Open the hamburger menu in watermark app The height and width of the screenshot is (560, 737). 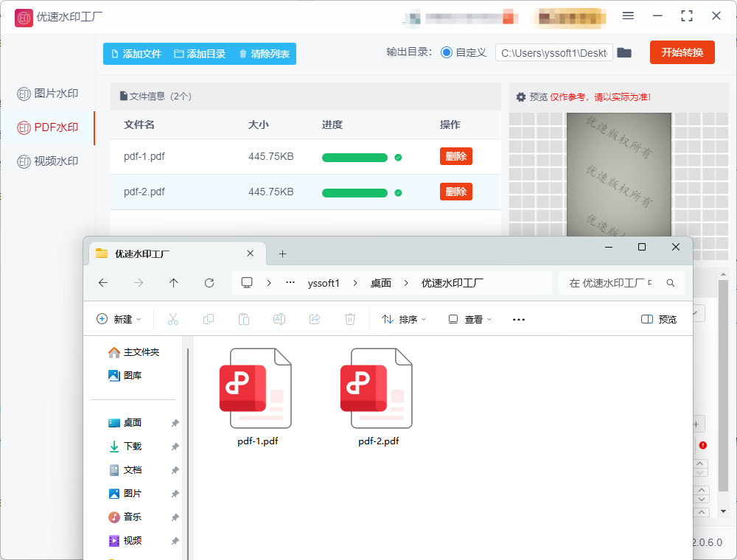pos(628,15)
